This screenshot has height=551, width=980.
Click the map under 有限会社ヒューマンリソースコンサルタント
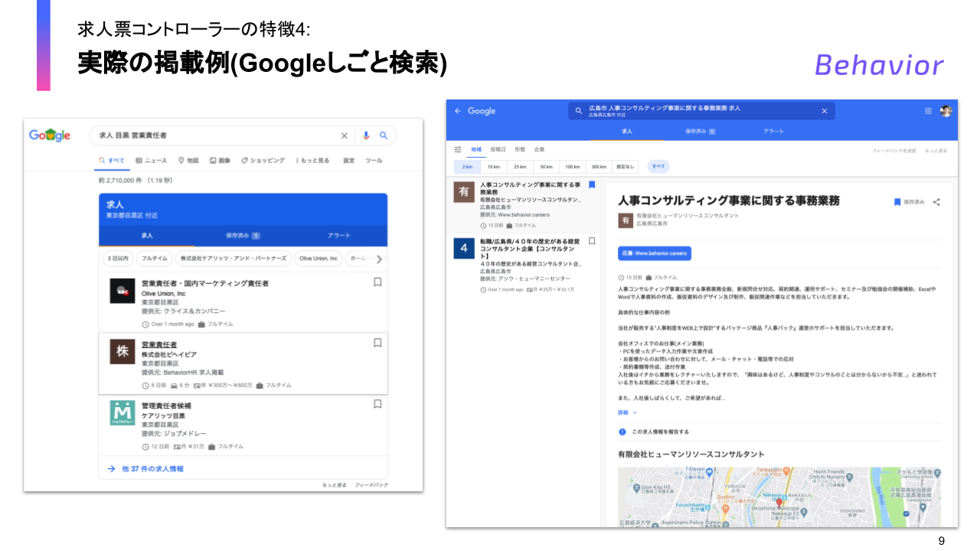780,496
